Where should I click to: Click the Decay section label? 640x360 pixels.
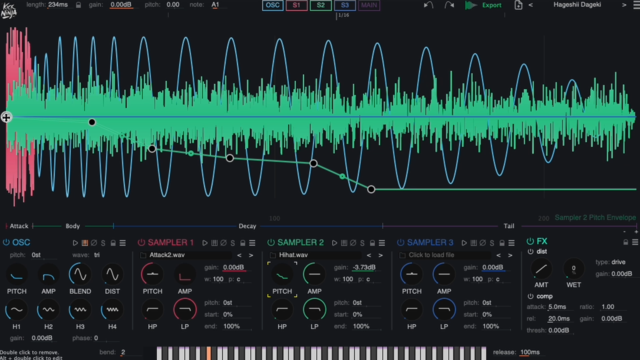point(247,226)
